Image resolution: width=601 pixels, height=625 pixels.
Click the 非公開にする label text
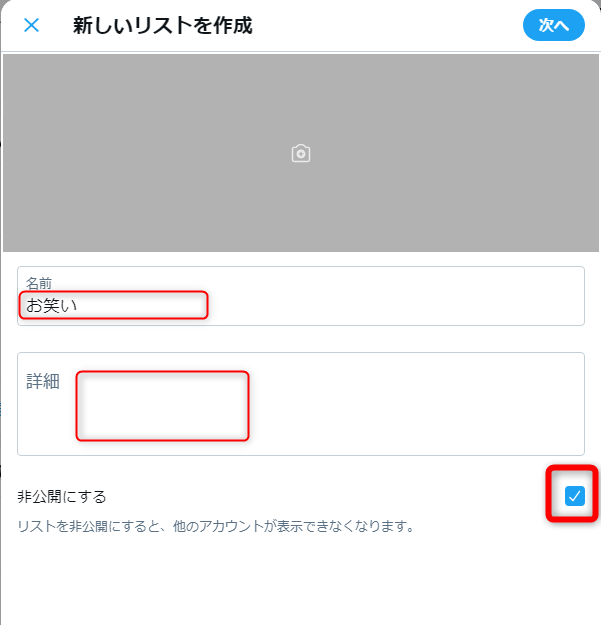tap(62, 497)
